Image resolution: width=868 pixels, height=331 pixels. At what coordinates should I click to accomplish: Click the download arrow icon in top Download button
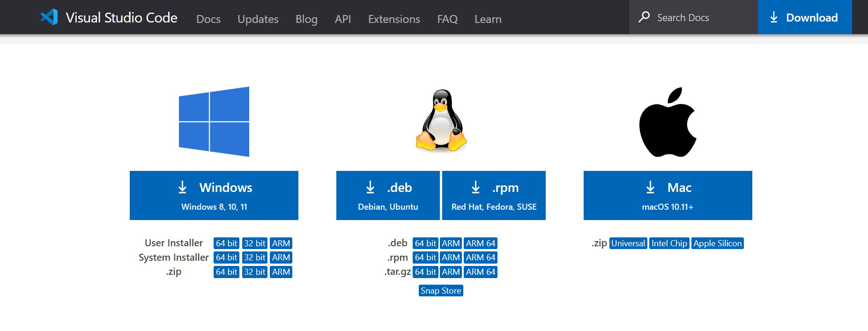point(774,17)
